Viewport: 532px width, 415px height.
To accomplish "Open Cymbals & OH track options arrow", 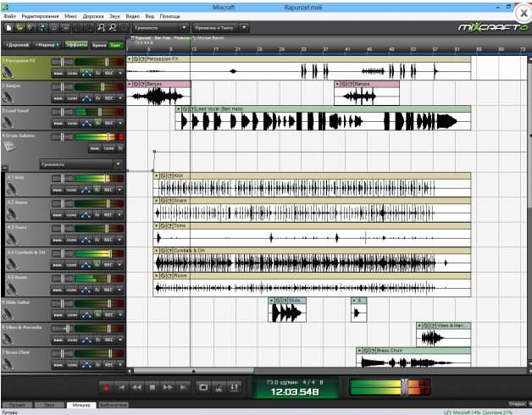I will coord(119,265).
